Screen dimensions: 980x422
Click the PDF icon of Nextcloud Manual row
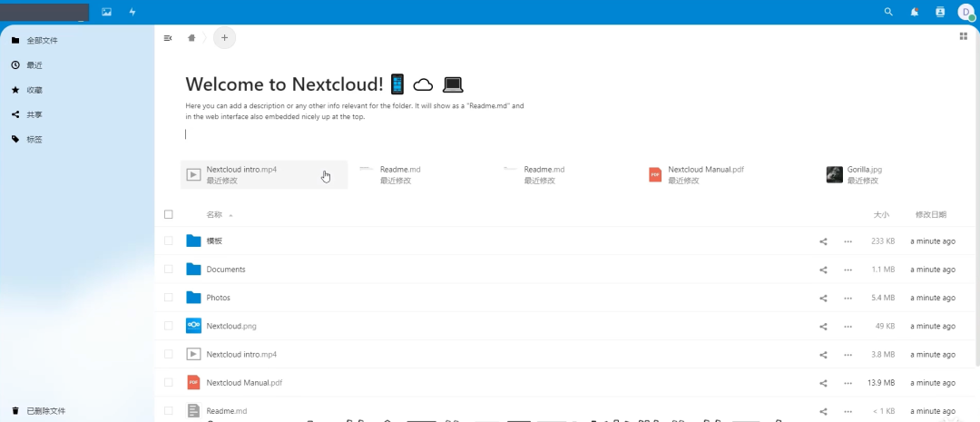pyautogui.click(x=194, y=383)
